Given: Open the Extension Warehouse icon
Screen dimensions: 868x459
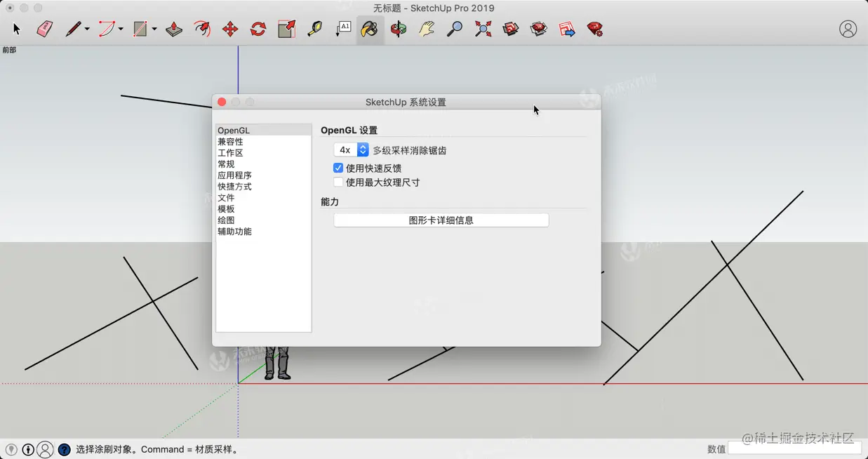Looking at the screenshot, I should click(539, 29).
